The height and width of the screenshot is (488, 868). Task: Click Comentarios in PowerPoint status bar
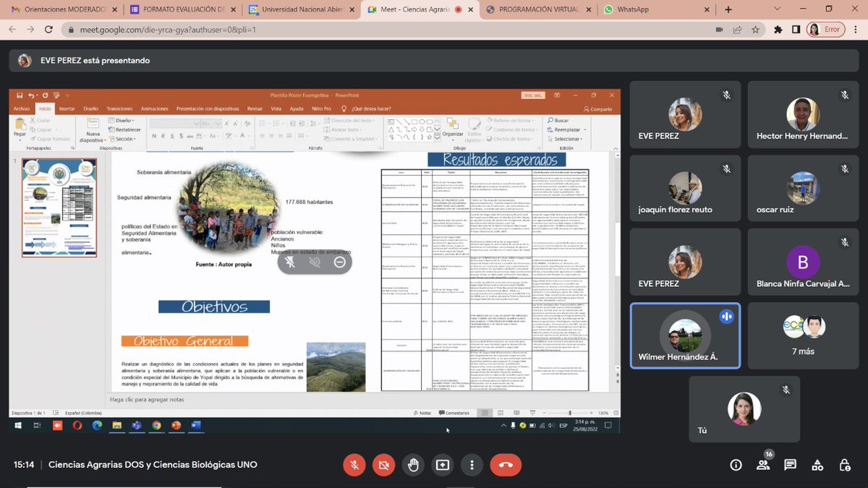[x=453, y=413]
